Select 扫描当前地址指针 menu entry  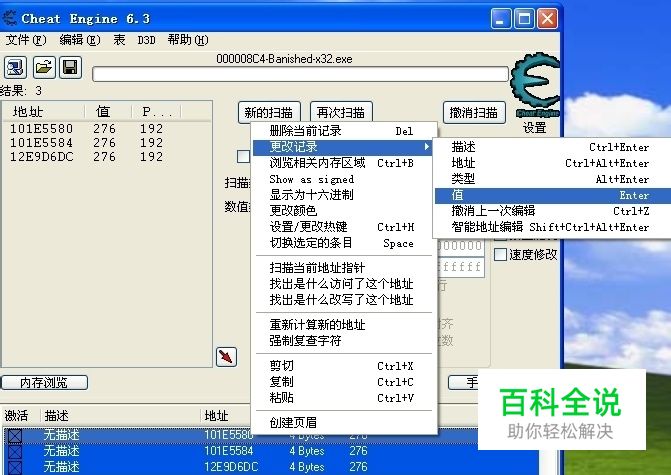tap(344, 268)
